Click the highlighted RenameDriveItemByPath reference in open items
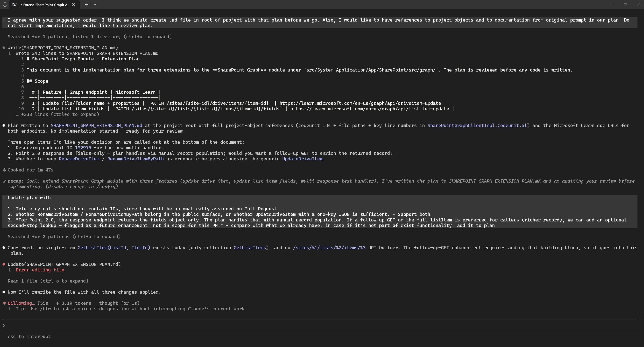 tap(136, 159)
